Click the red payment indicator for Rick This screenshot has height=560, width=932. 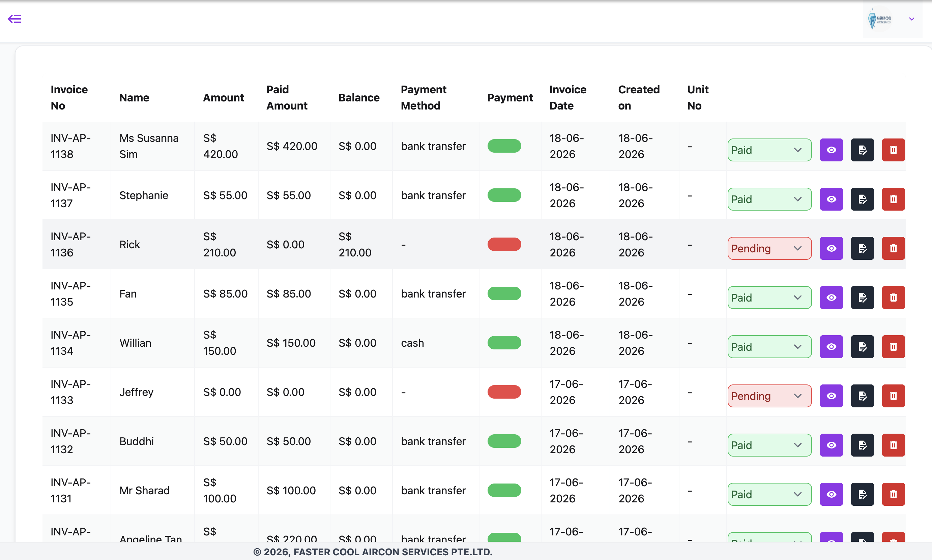click(x=504, y=244)
